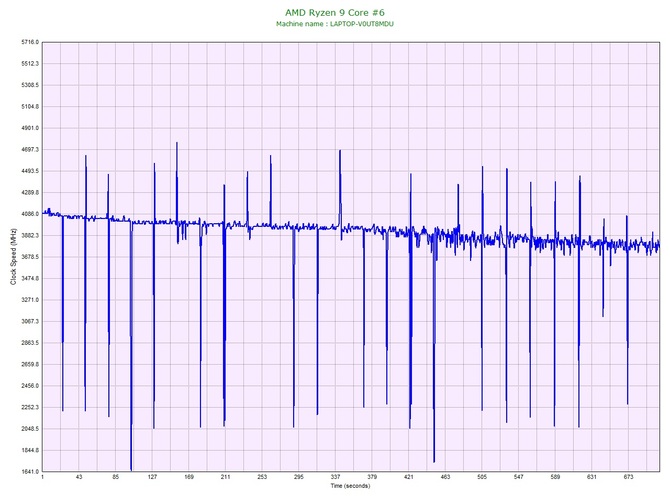Click the chart title "AMD Ryzen 9 Core #6"
The height and width of the screenshot is (503, 670).
coord(335,12)
